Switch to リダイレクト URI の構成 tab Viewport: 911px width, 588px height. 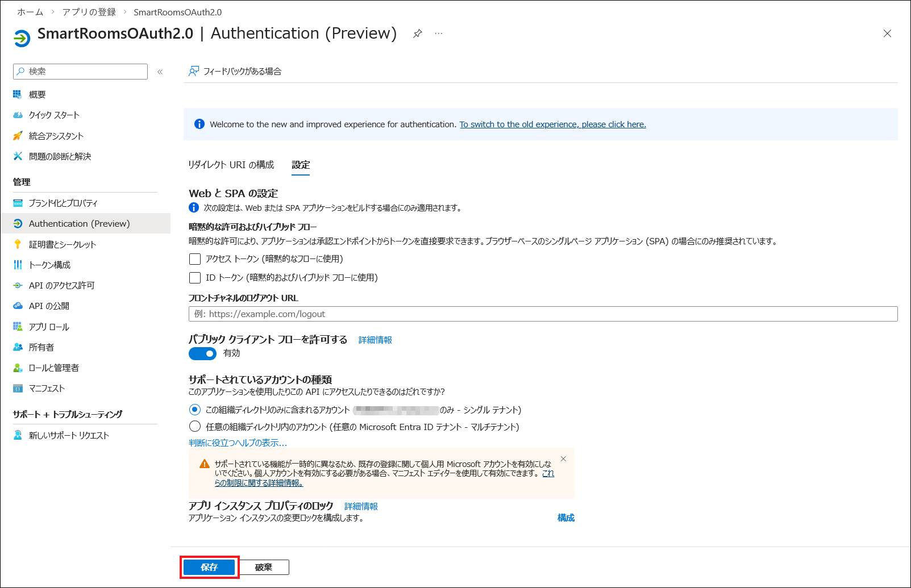pos(231,165)
